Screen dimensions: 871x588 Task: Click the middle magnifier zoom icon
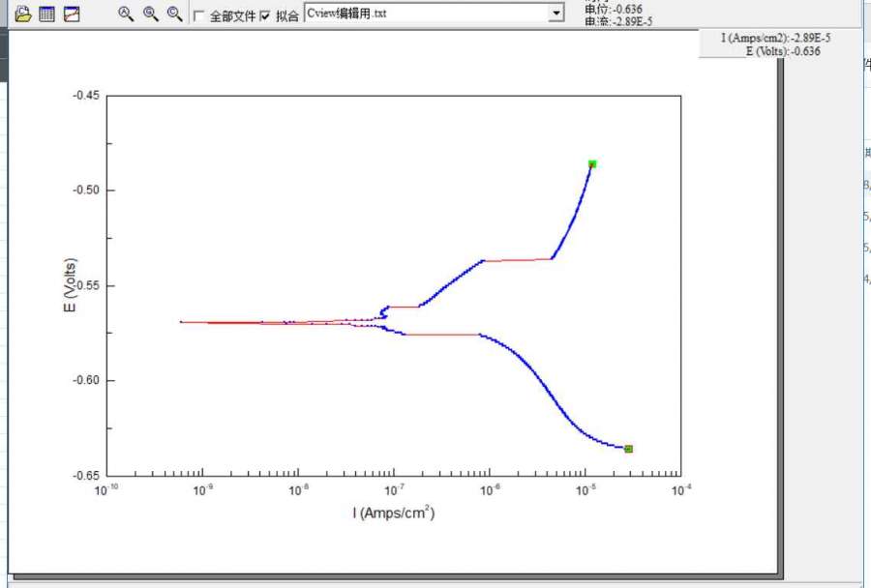(x=151, y=14)
